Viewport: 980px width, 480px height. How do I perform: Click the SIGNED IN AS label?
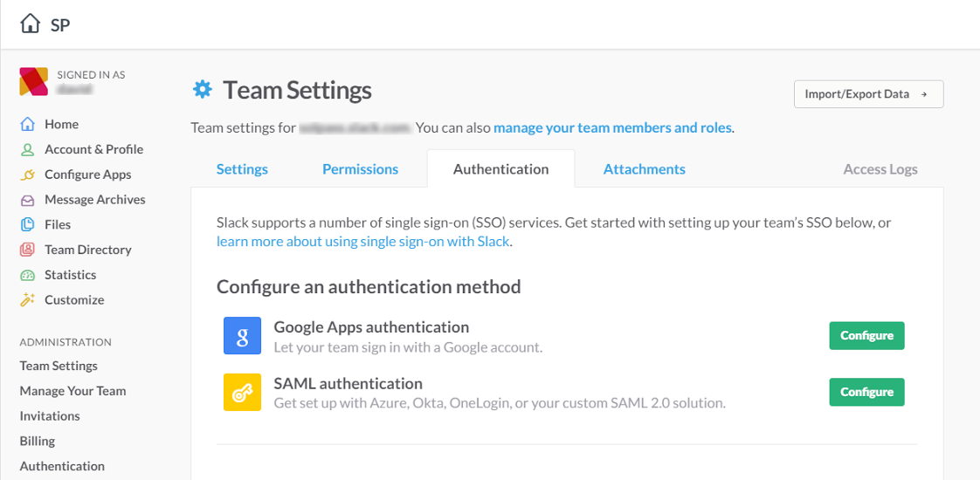[91, 75]
